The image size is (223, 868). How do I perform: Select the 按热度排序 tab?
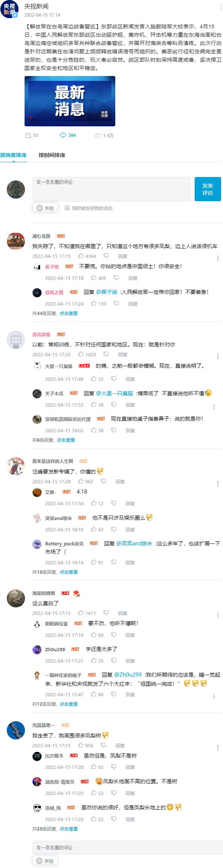click(x=13, y=155)
